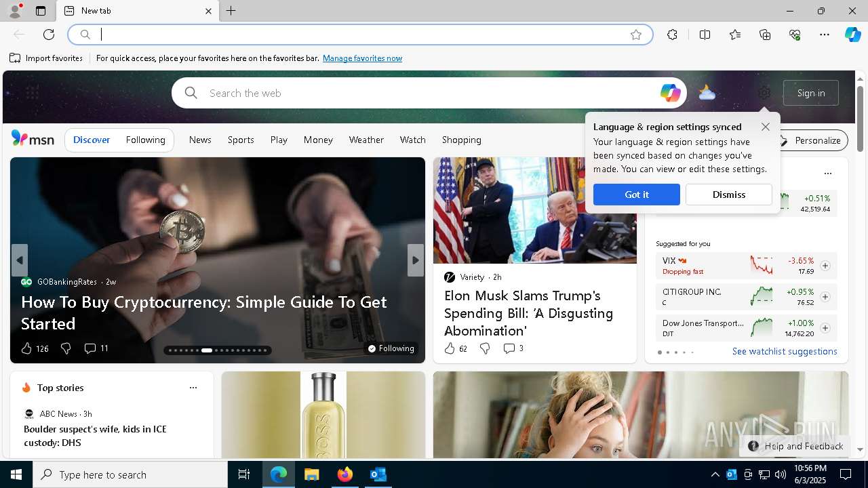Open the Shopping section
868x488 pixels.
click(x=462, y=140)
